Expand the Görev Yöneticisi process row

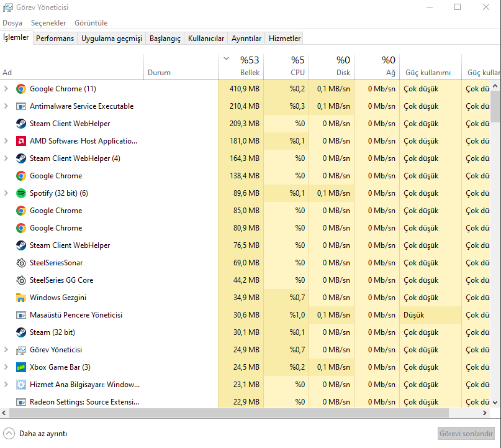(6, 350)
